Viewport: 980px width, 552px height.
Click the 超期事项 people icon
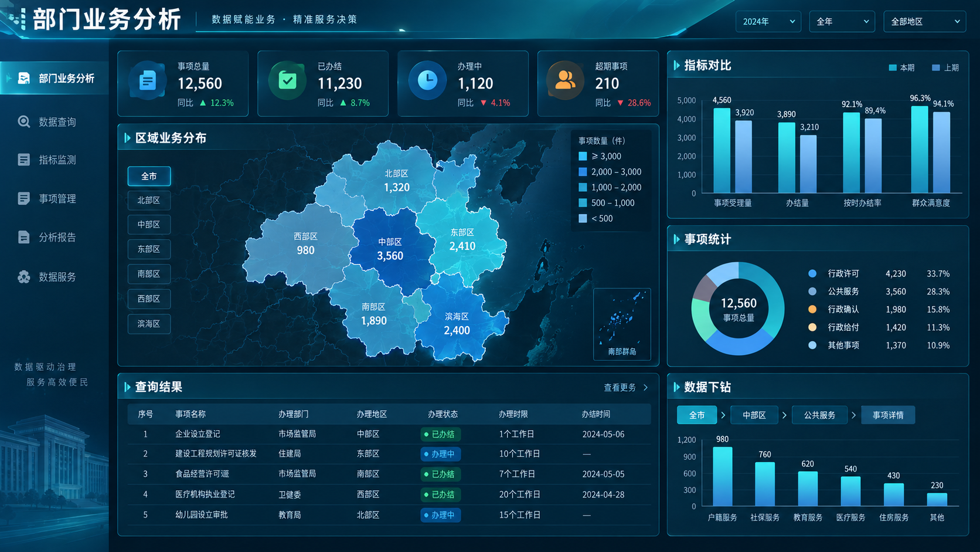tap(566, 80)
